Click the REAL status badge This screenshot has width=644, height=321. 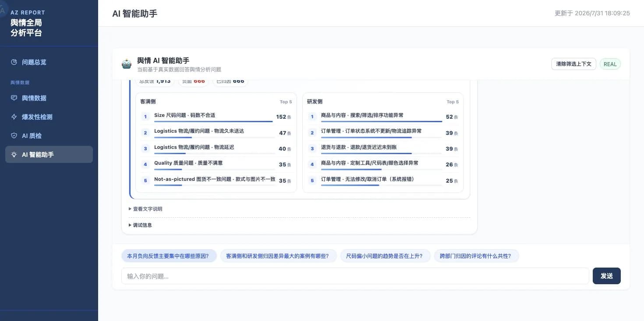pyautogui.click(x=610, y=64)
